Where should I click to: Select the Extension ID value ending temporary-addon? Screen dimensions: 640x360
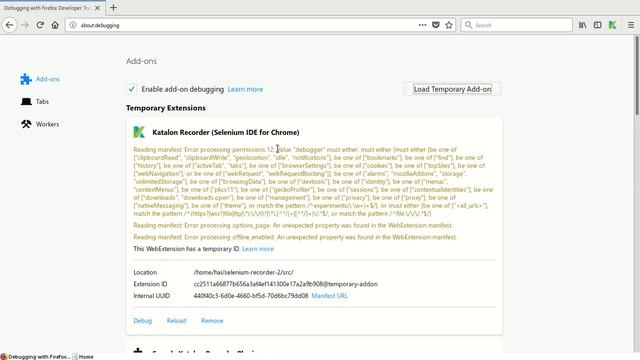click(x=285, y=284)
